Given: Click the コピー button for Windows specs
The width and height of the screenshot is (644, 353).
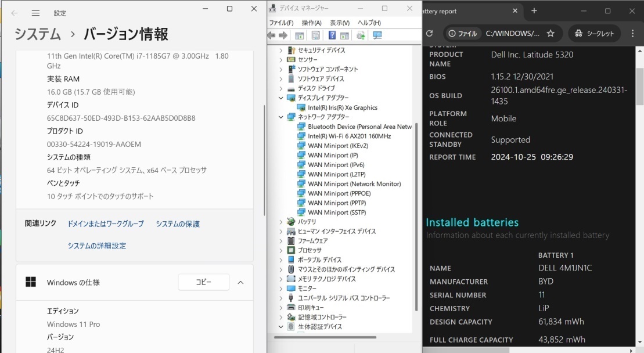Looking at the screenshot, I should (x=204, y=282).
